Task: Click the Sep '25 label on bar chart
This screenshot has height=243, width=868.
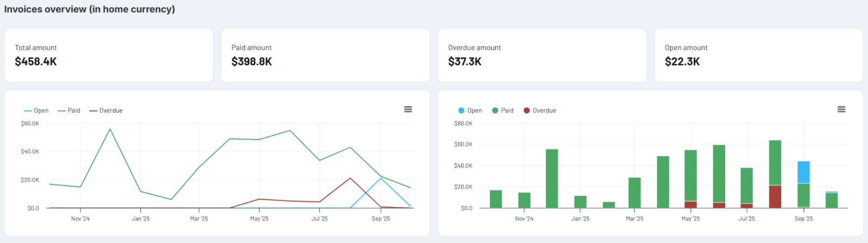Action: click(x=804, y=219)
